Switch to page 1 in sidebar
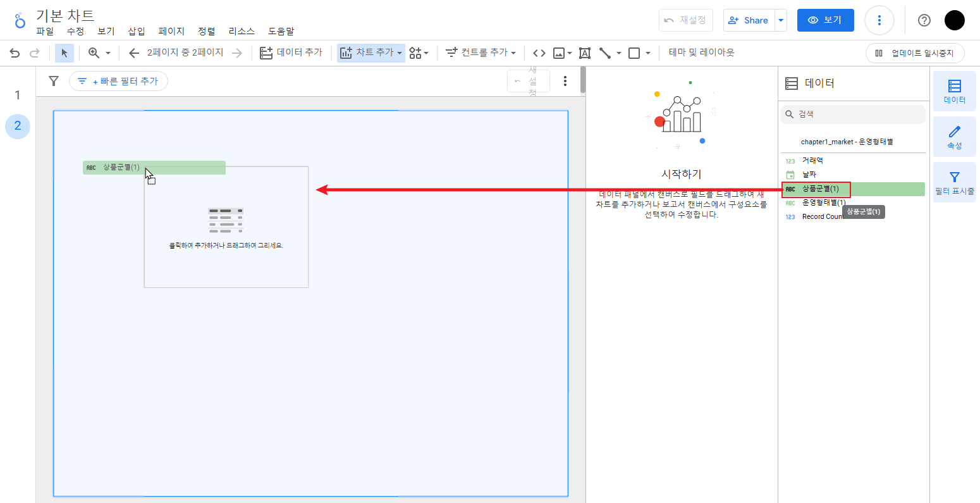 pyautogui.click(x=18, y=95)
